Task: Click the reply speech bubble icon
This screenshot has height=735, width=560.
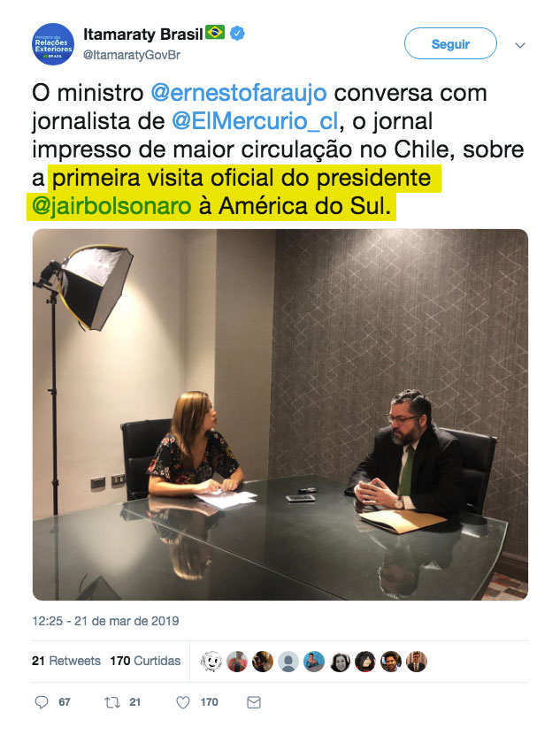Action: coord(42,701)
